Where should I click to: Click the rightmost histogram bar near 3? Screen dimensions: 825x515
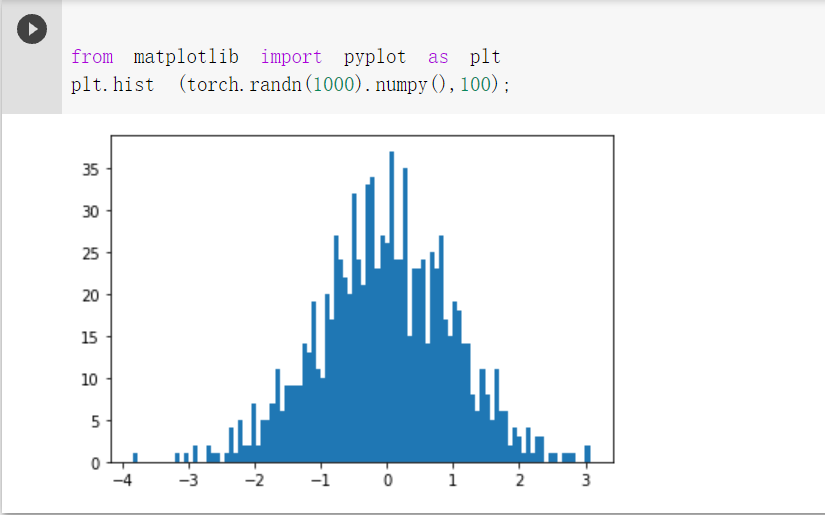(x=588, y=454)
